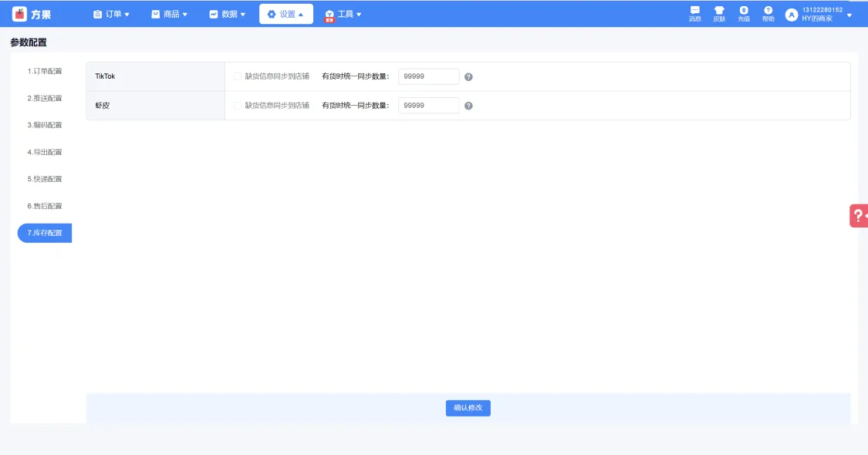Expand the 数据 dropdown menu
Image resolution: width=868 pixels, height=455 pixels.
pos(227,14)
